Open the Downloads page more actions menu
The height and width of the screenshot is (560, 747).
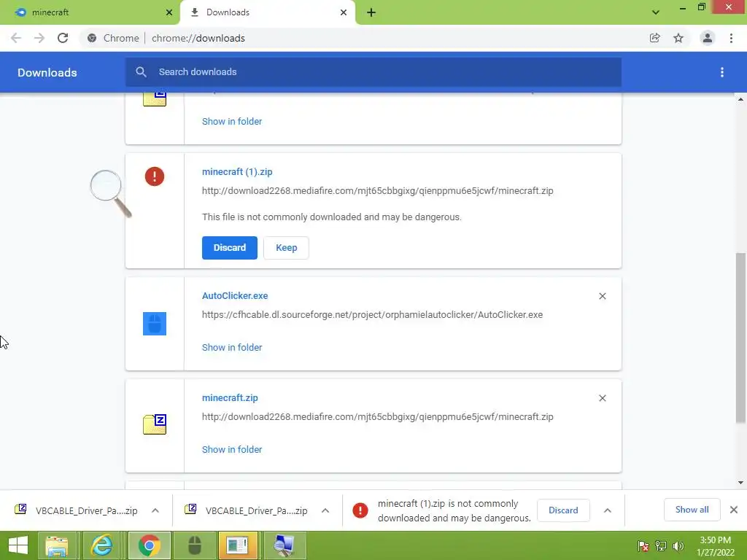coord(722,72)
